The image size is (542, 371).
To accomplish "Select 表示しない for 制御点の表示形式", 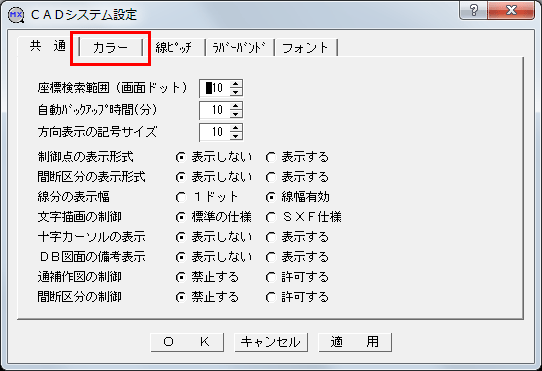I will tap(214, 157).
